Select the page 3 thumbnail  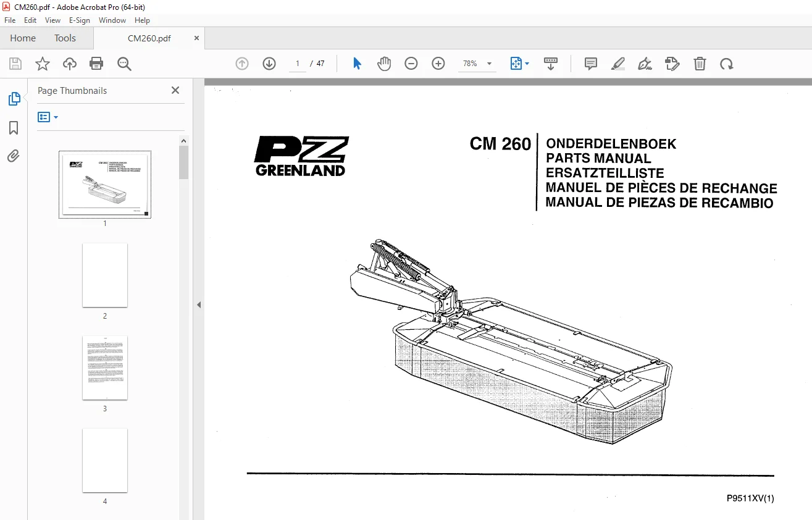pos(105,368)
